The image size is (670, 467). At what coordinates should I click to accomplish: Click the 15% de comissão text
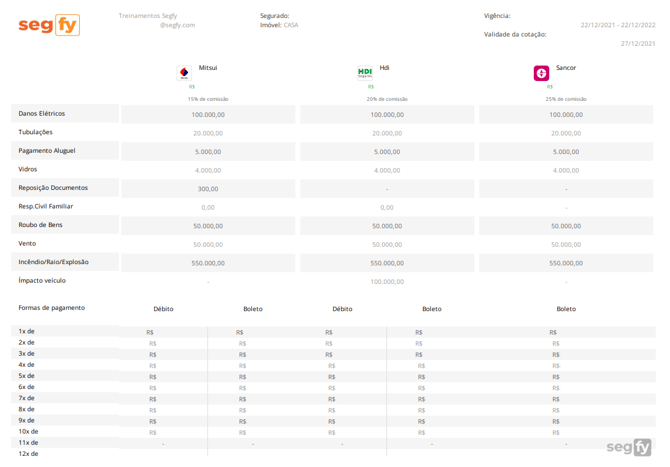click(x=208, y=99)
